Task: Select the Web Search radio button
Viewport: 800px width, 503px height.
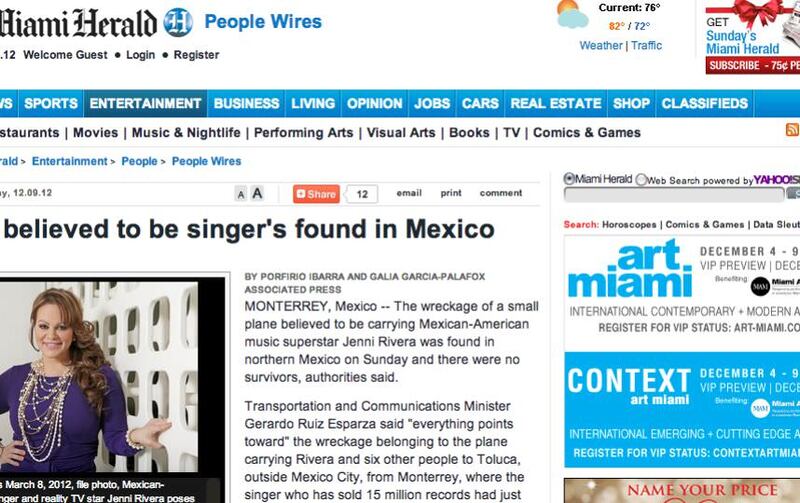Action: click(x=641, y=180)
